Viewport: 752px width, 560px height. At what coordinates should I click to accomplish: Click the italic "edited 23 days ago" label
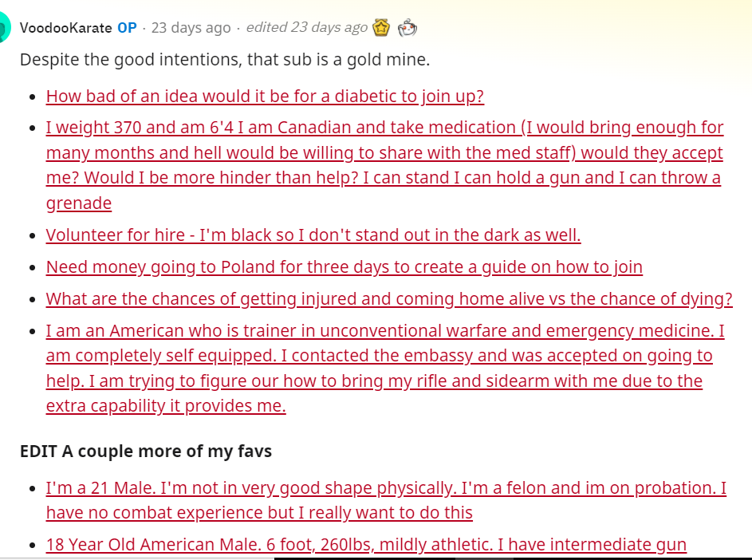point(306,28)
